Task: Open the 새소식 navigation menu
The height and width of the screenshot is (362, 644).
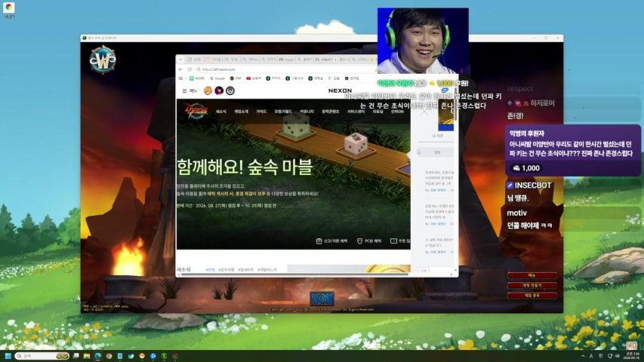Action: tap(221, 111)
